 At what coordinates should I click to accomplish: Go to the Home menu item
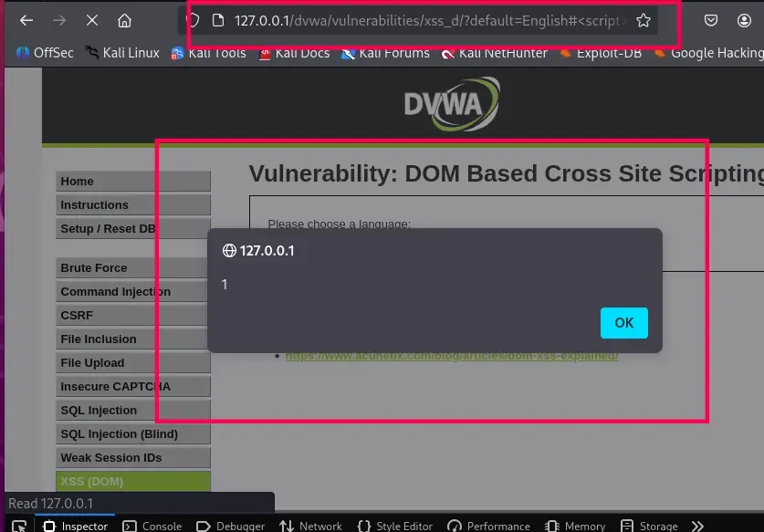[133, 182]
